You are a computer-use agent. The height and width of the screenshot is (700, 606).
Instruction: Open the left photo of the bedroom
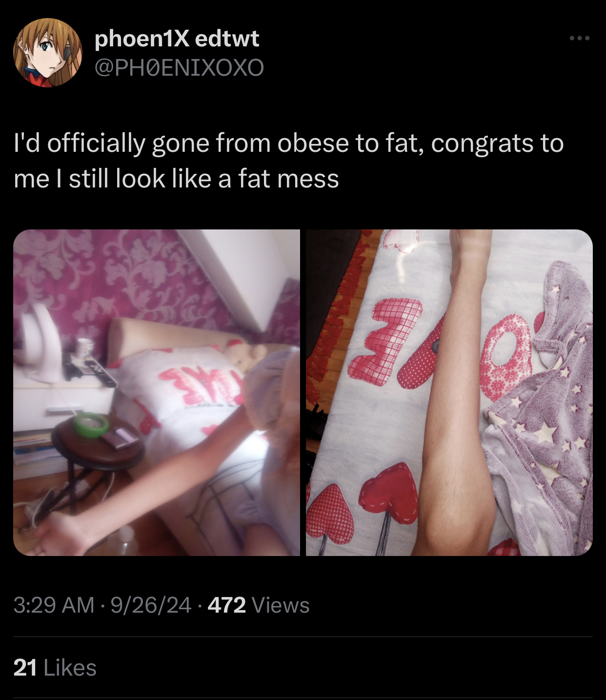pyautogui.click(x=157, y=392)
